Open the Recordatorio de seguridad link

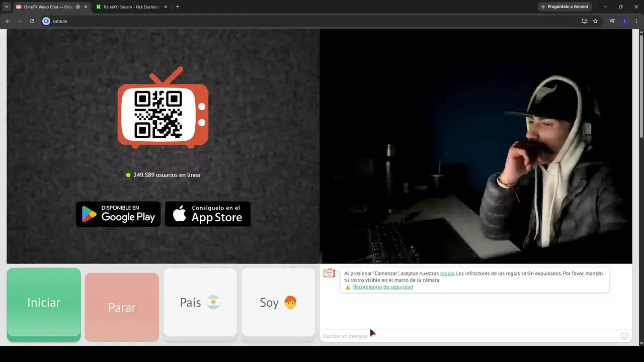coord(383,287)
